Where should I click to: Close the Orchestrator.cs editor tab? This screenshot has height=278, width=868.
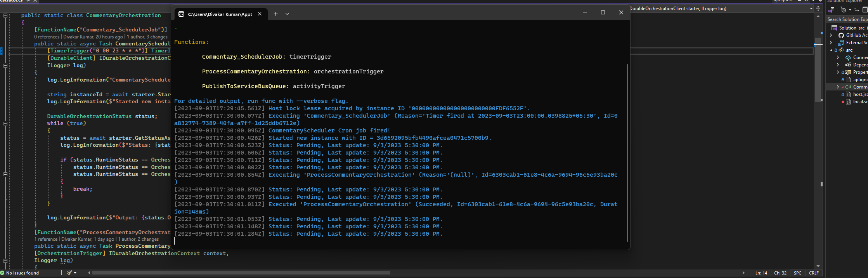point(35,1)
